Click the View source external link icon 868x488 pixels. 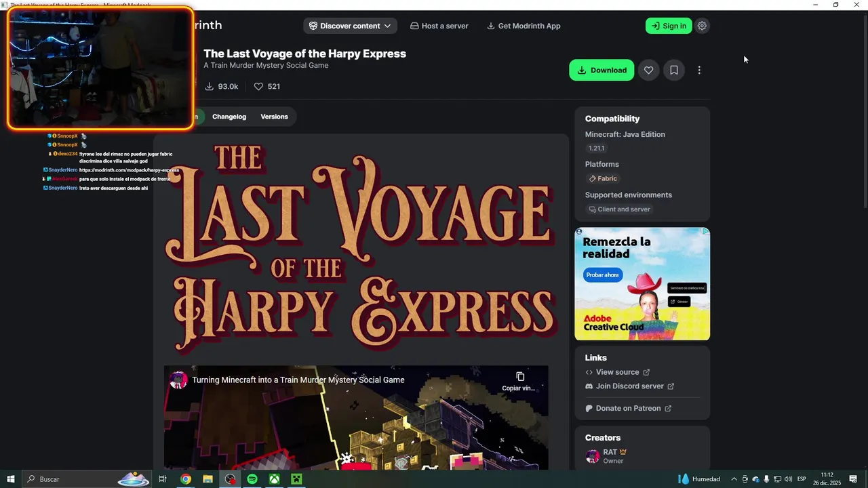tap(646, 372)
